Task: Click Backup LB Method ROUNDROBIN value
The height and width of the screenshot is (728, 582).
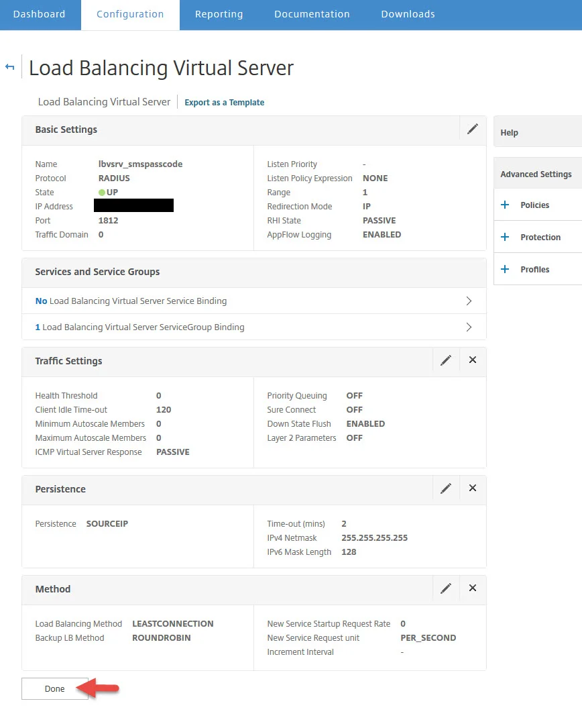Action: point(161,638)
